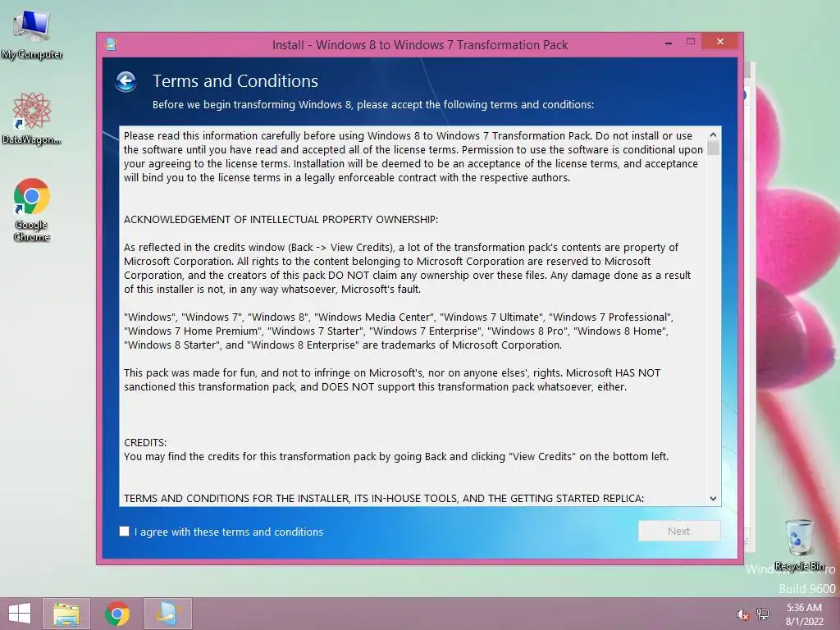The image size is (840, 630).
Task: Click the 'CREDITS:' heading in the terms
Action: (145, 442)
